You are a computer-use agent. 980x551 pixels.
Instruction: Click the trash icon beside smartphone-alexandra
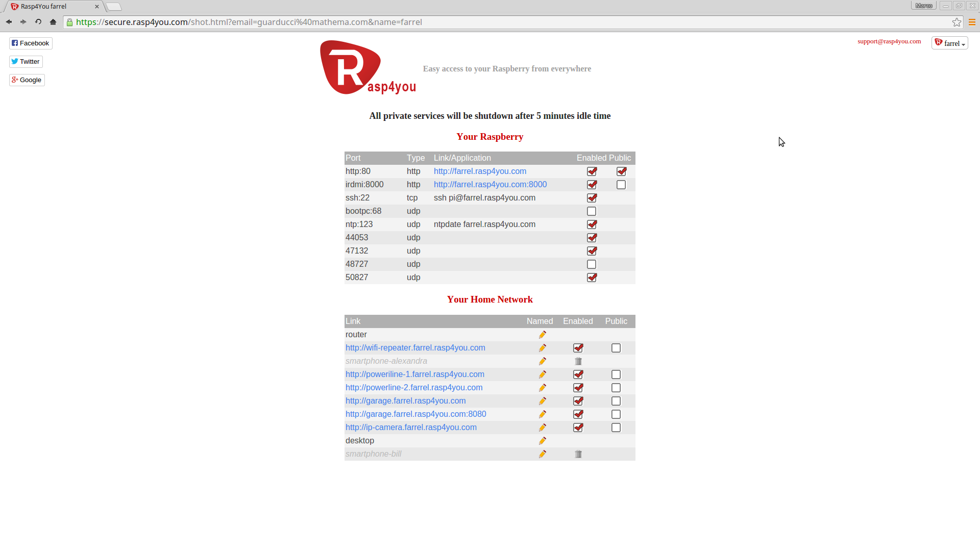(578, 361)
